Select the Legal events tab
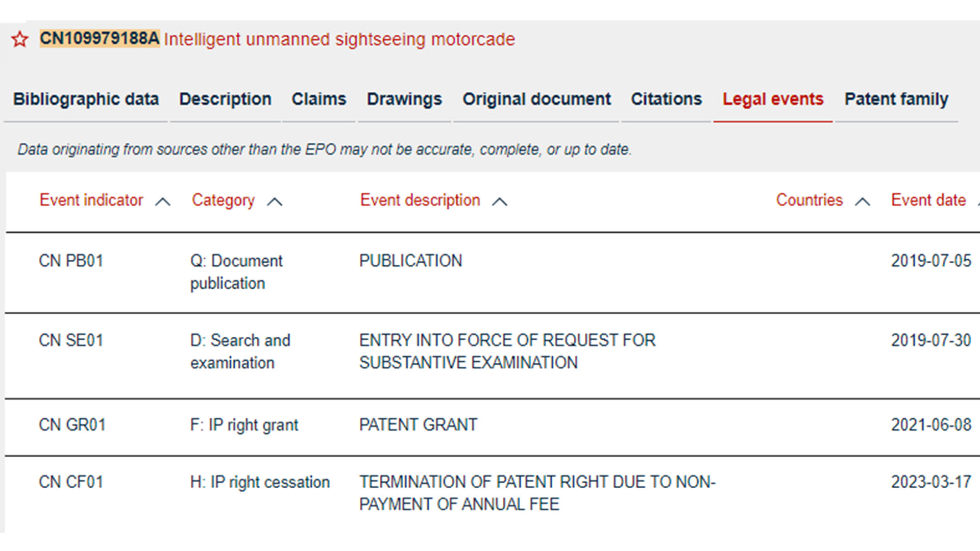 773,99
